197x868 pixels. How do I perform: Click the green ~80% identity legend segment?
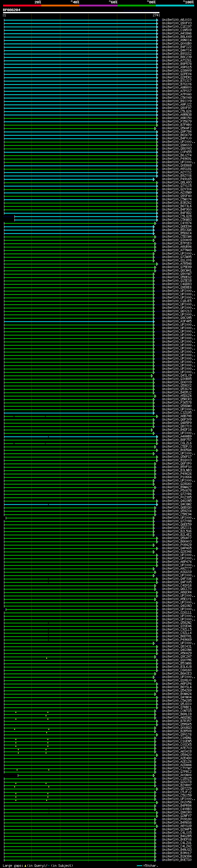click(x=137, y=6)
